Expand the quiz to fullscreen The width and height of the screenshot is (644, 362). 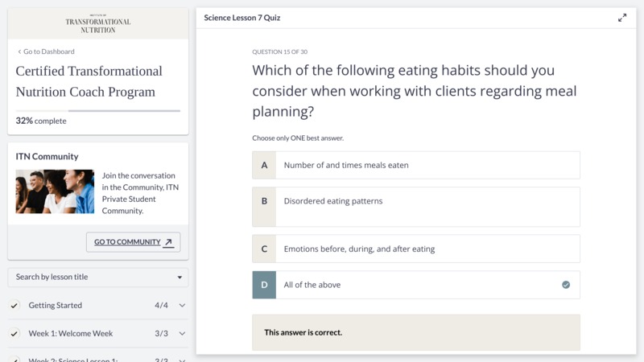point(622,18)
